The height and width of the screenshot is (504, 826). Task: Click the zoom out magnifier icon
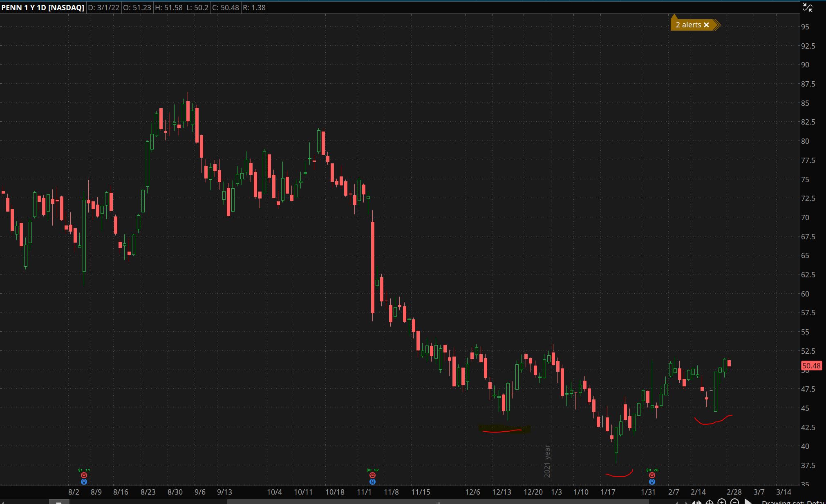[734, 502]
